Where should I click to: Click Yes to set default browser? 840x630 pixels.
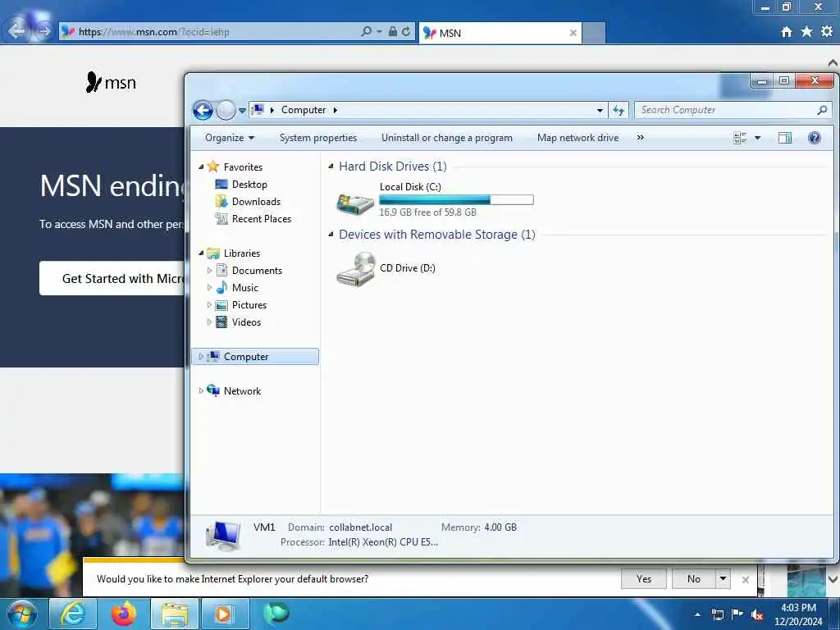644,579
